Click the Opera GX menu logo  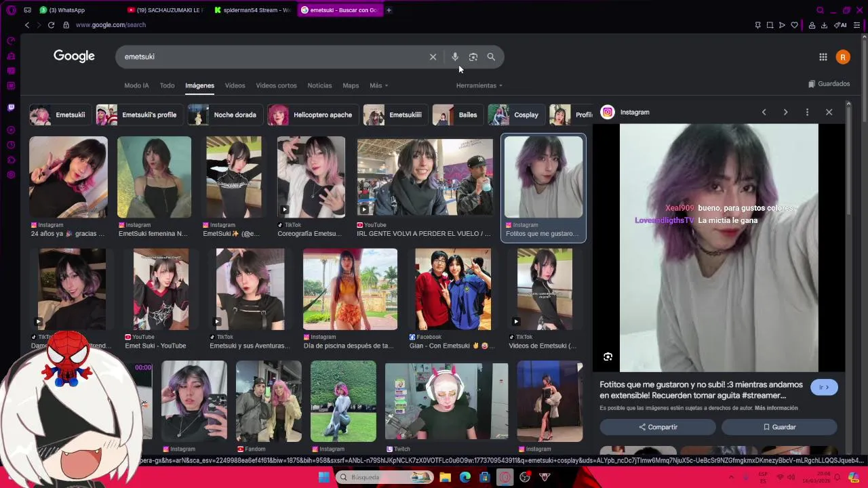point(11,10)
